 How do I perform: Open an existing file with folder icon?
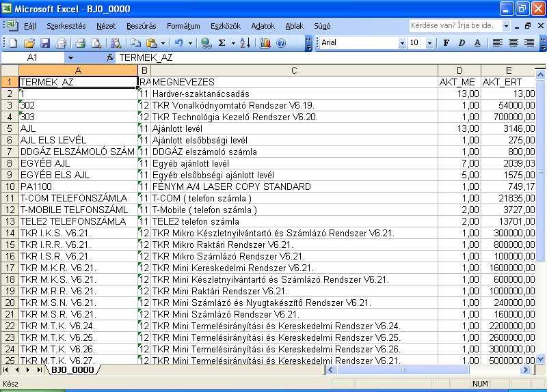pyautogui.click(x=29, y=43)
